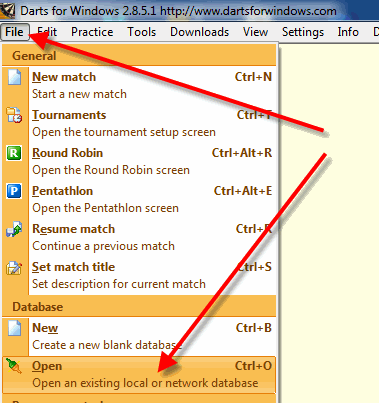379x403 pixels.
Task: Click the green Round Robin R icon
Action: pyautogui.click(x=14, y=153)
